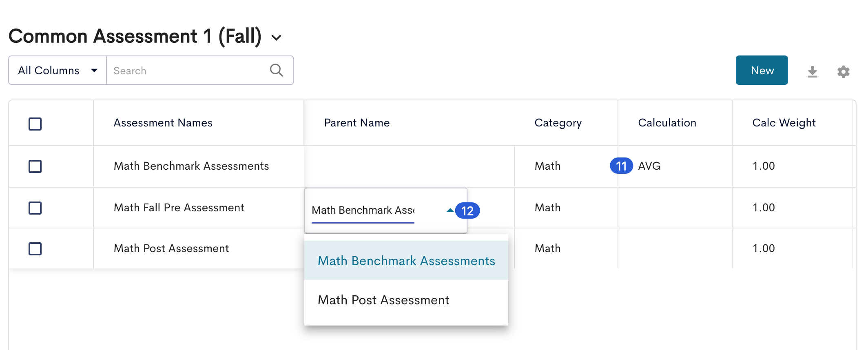Click the Calc Weight column header
Screen dimensions: 868x350
pyautogui.click(x=784, y=123)
